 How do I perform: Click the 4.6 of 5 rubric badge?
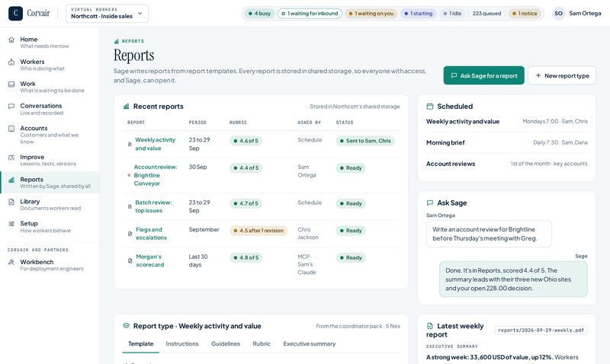tap(246, 141)
